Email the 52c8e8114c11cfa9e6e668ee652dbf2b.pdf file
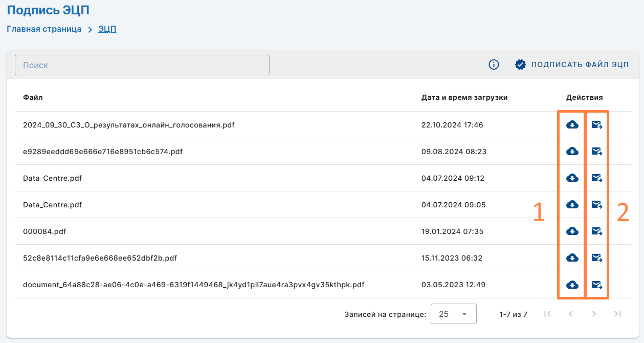This screenshot has width=644, height=343. (x=596, y=258)
